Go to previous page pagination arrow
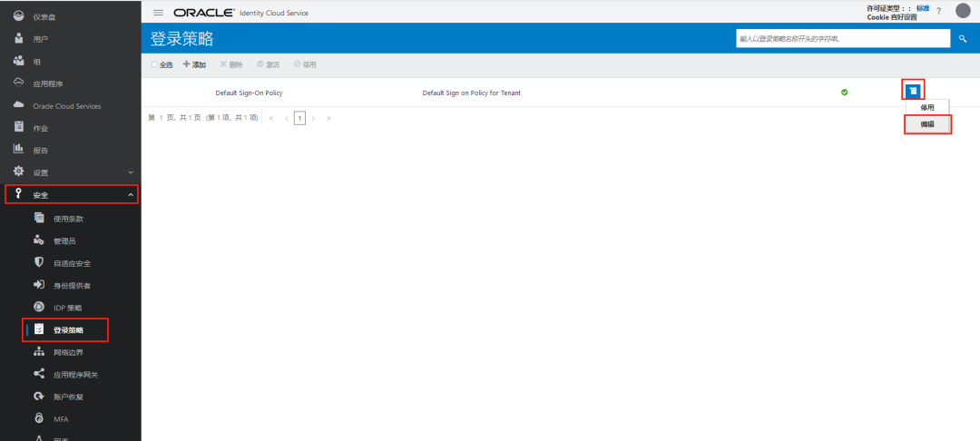This screenshot has height=441, width=980. tap(286, 118)
